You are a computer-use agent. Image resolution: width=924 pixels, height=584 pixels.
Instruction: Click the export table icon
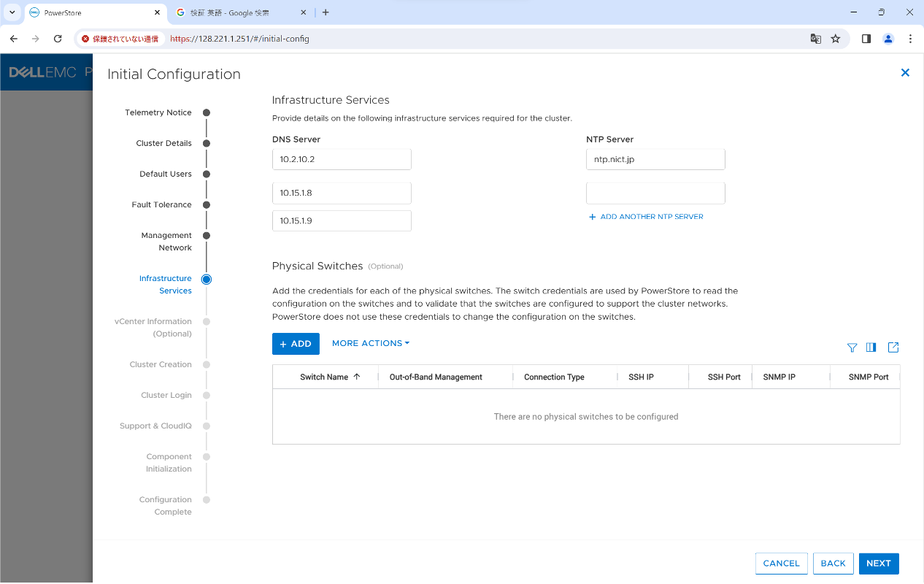[x=893, y=347]
